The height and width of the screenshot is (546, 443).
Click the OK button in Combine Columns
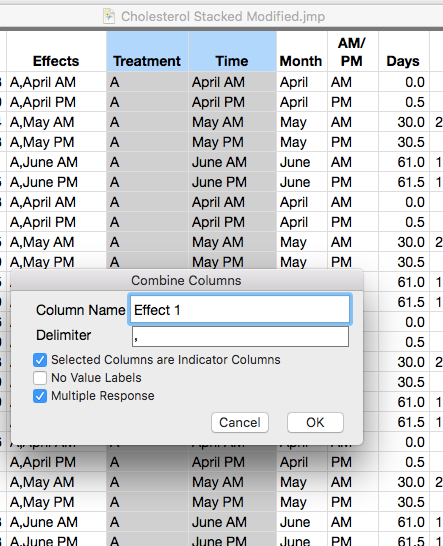tap(315, 423)
